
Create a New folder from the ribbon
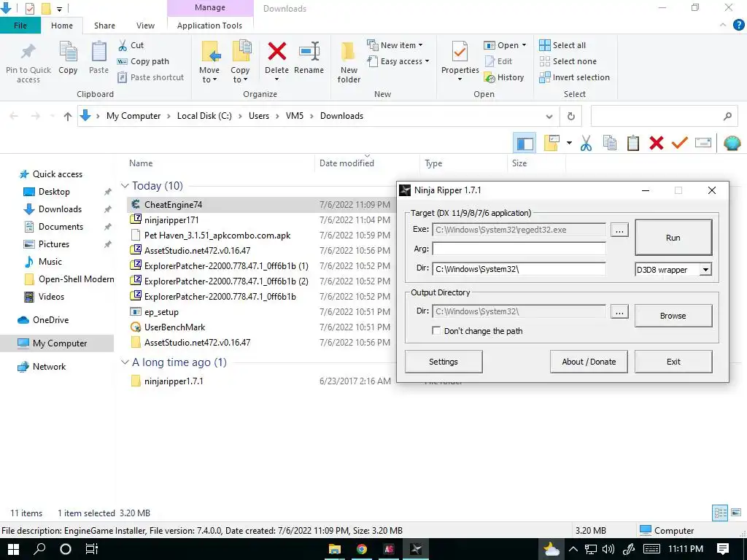click(x=349, y=62)
